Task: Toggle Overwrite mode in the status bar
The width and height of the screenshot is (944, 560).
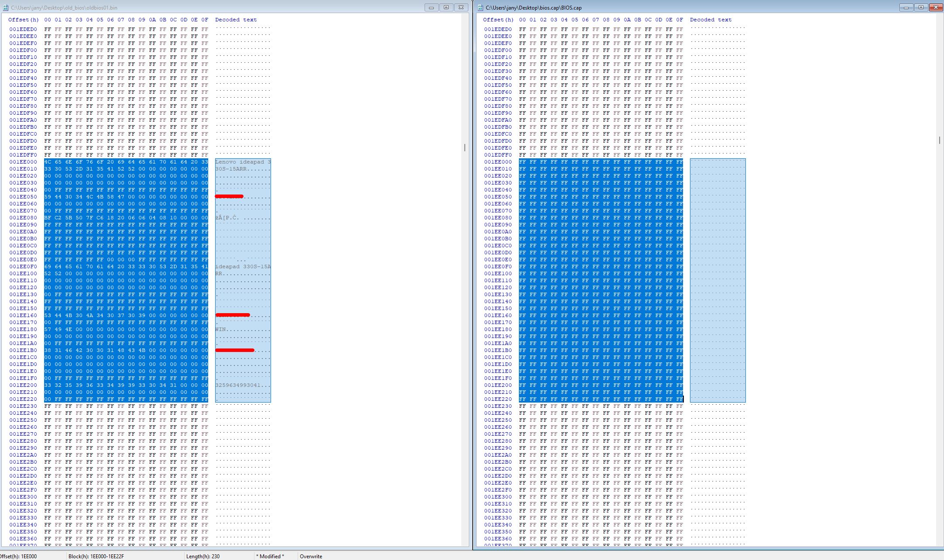Action: 311,556
